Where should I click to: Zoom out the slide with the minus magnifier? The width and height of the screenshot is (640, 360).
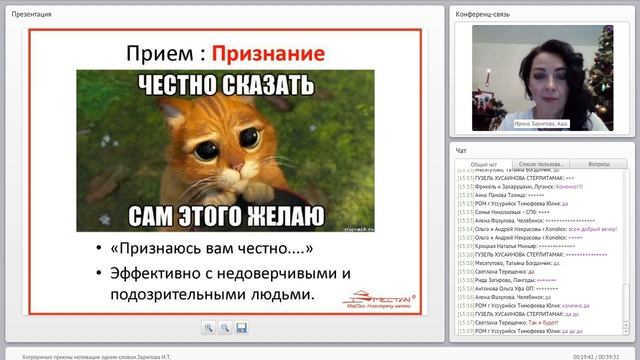(225, 328)
